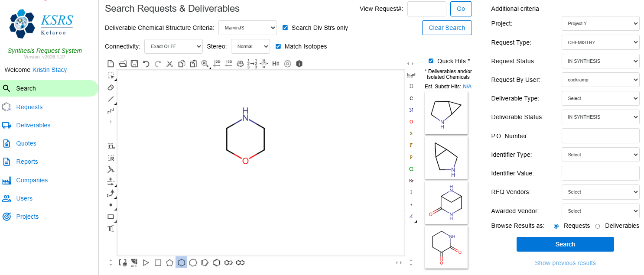Pick the benzene ring template

pyautogui.click(x=216, y=262)
